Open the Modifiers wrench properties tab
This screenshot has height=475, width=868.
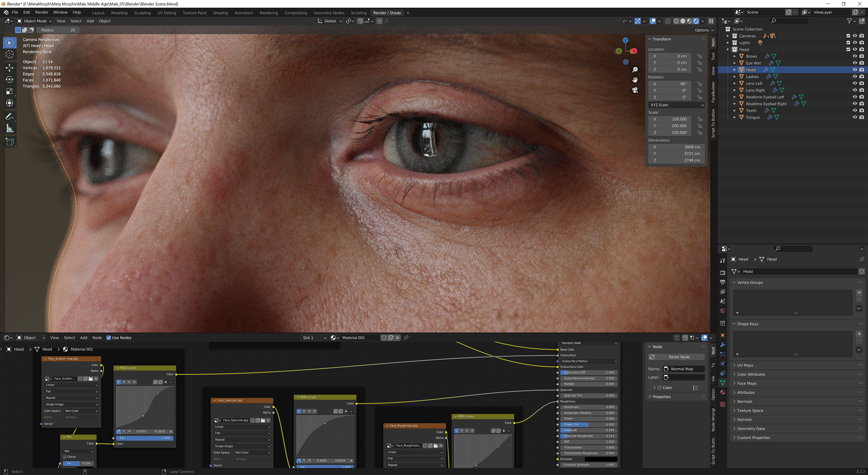tap(723, 345)
